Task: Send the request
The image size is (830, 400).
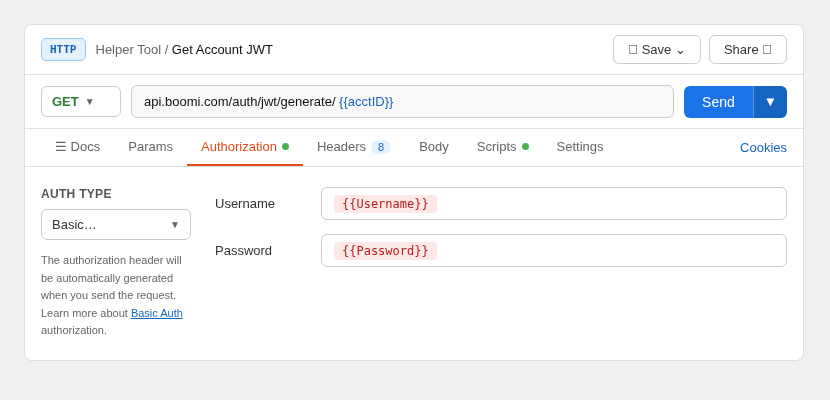Action: point(718,102)
